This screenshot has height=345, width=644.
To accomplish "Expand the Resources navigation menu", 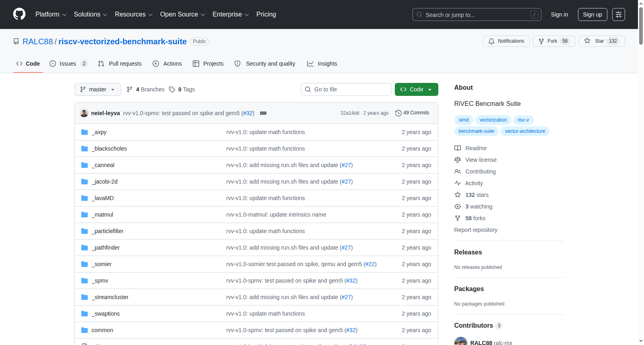I will pyautogui.click(x=134, y=14).
